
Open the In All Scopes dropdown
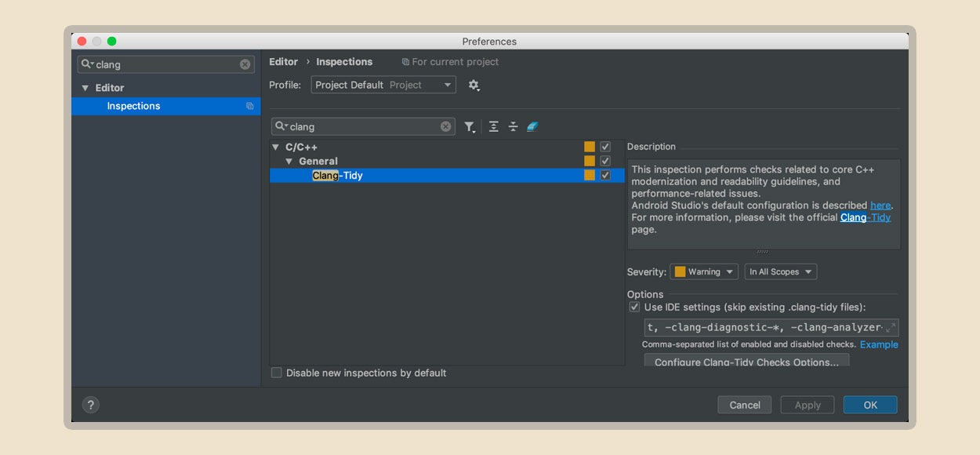[781, 271]
